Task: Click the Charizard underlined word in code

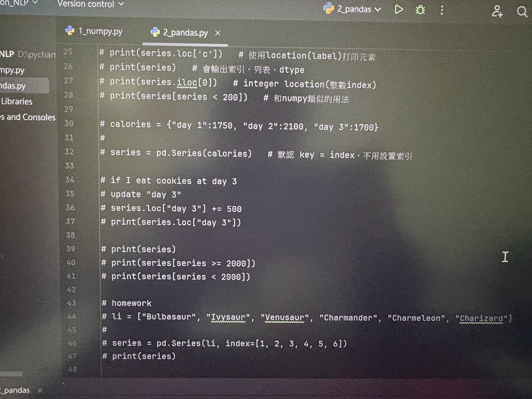Action: [481, 318]
